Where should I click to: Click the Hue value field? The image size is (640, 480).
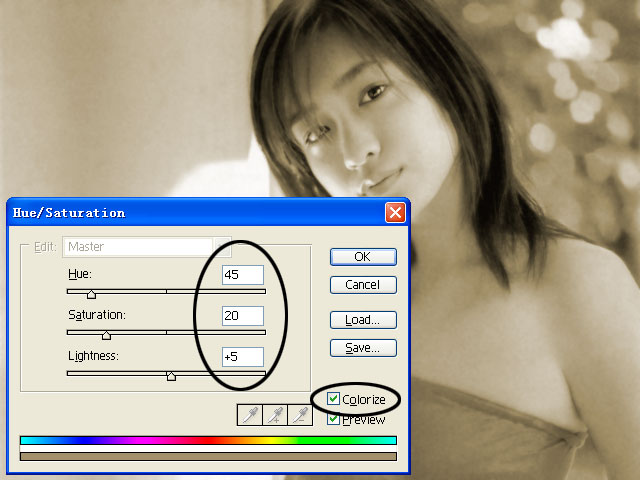(243, 275)
